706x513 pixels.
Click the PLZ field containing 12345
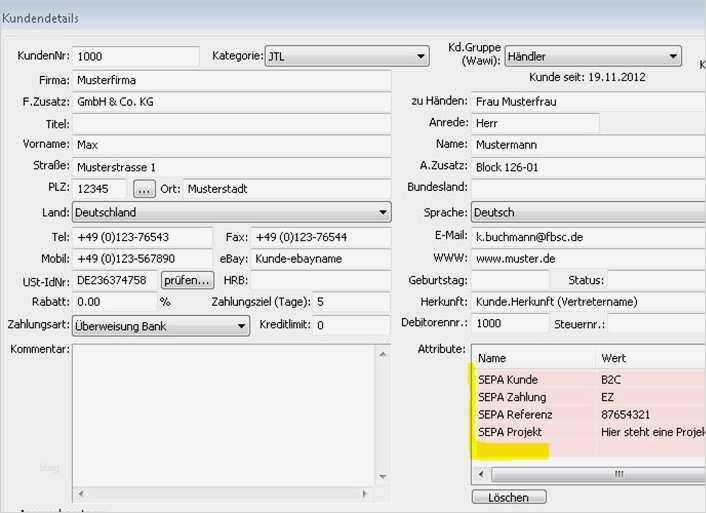[x=100, y=189]
